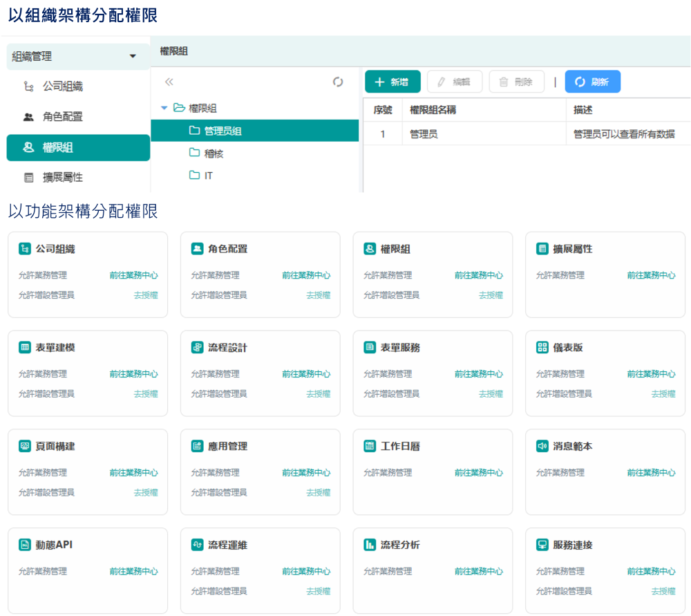Click the 工作日曆 calendar icon
The width and height of the screenshot is (691, 616).
370,447
